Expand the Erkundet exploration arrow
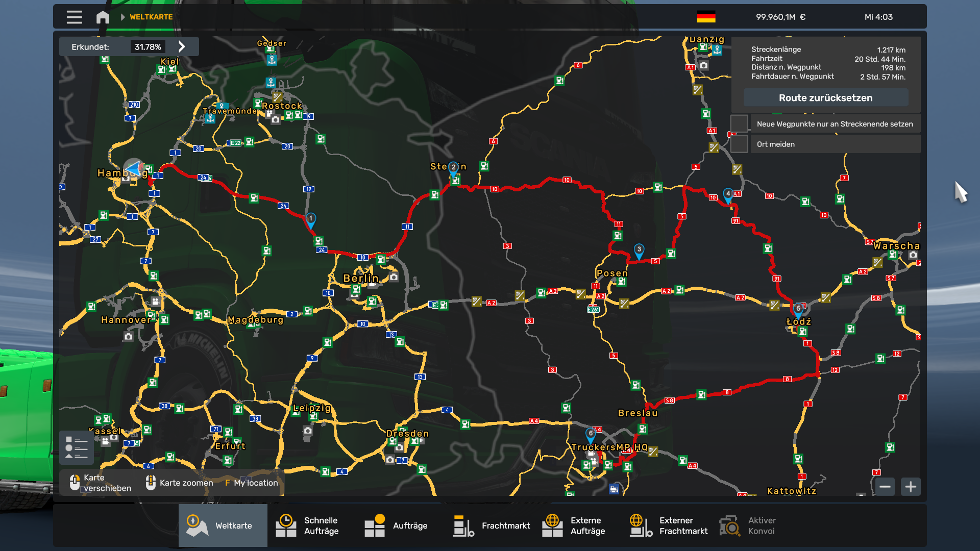This screenshot has height=551, width=980. (x=182, y=46)
